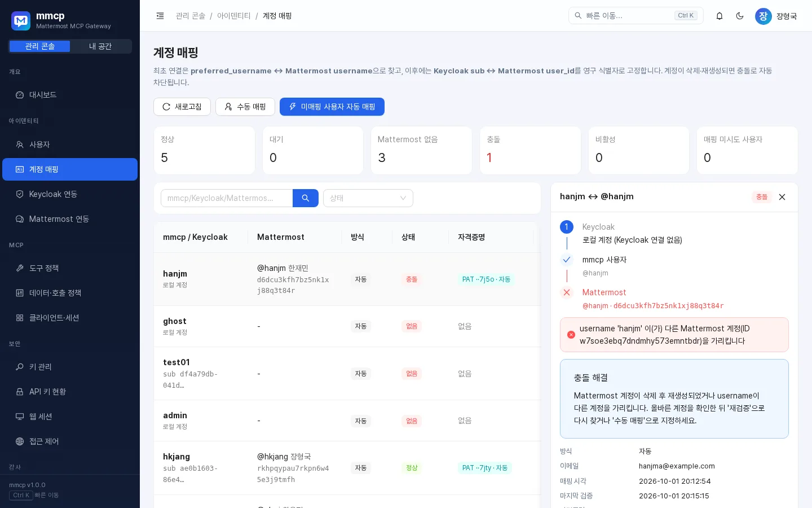Select the admin table row name
This screenshot has width=812, height=508.
175,415
